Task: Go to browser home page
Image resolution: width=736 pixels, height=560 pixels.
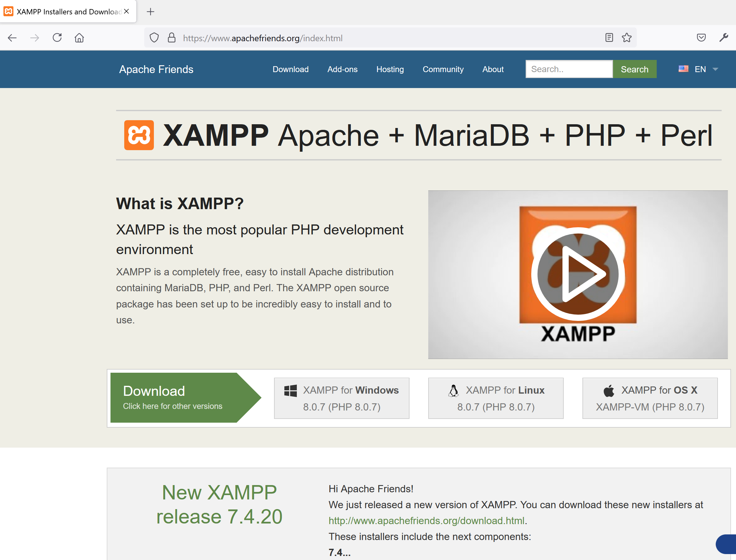Action: (79, 38)
